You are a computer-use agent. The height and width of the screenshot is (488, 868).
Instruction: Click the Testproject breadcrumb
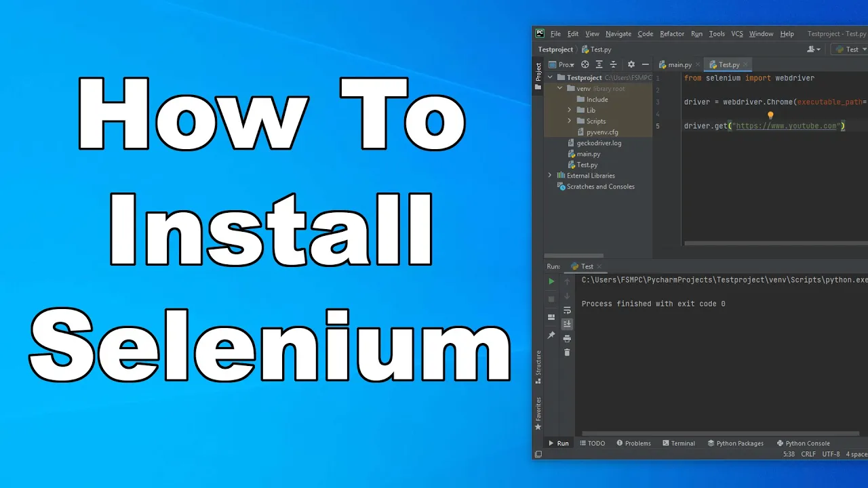[555, 49]
